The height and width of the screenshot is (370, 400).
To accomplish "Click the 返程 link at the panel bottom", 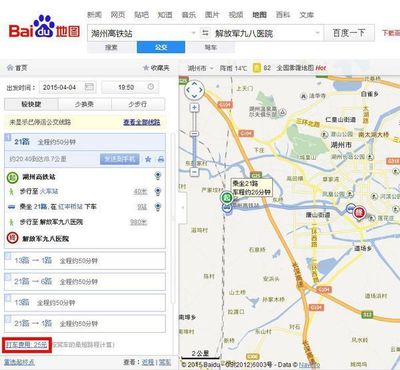I will click(x=148, y=362).
